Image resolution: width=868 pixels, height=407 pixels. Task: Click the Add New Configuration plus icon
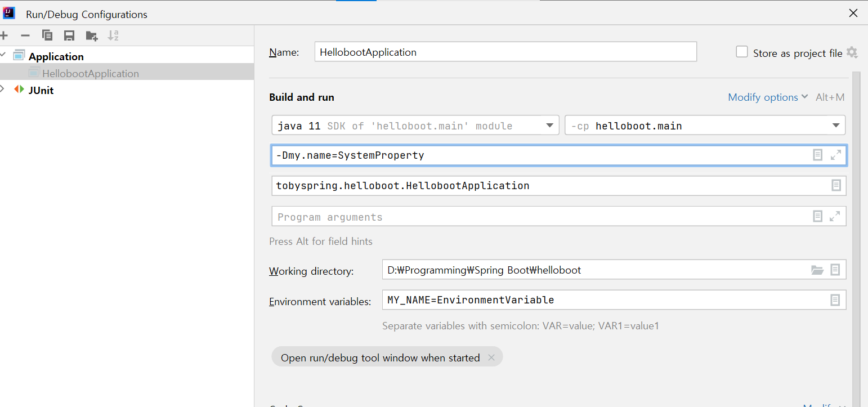4,36
